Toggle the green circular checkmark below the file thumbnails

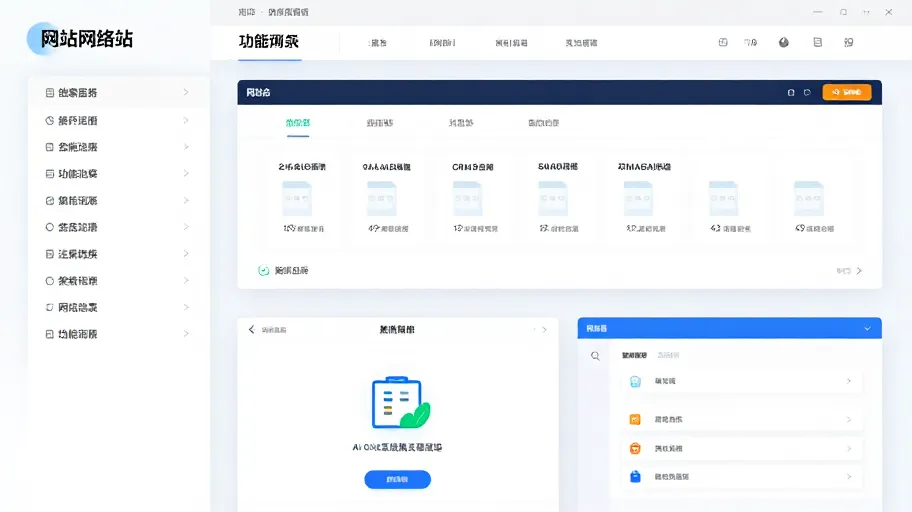click(x=263, y=271)
